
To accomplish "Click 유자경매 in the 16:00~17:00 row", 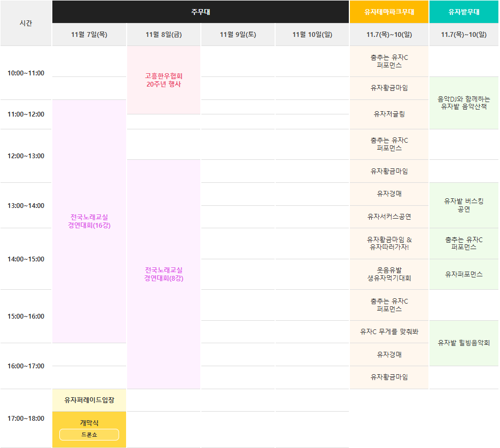I will tap(389, 354).
